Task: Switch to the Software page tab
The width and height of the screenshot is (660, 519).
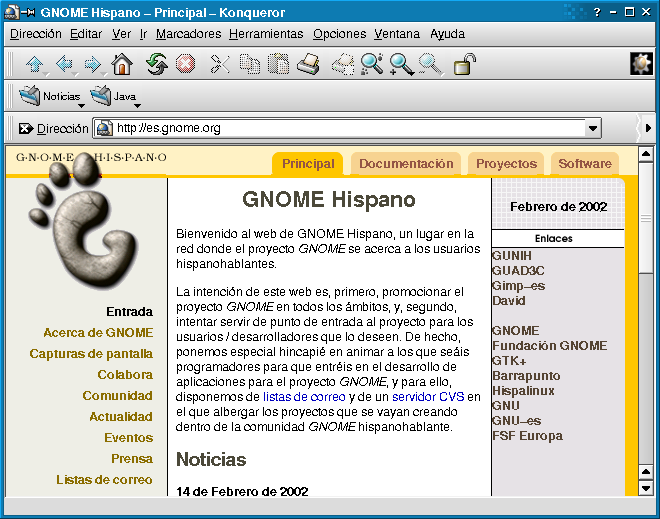Action: pyautogui.click(x=585, y=164)
